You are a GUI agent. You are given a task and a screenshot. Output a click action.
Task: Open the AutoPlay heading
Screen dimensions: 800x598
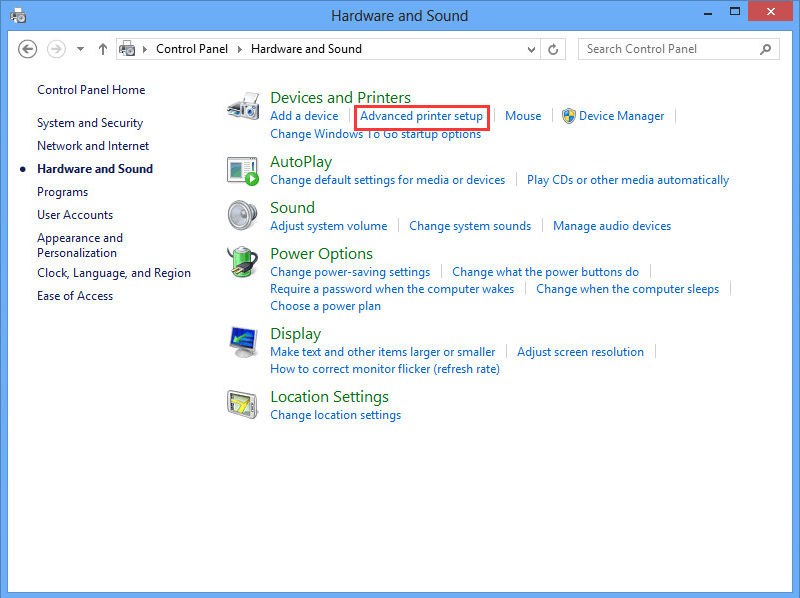301,162
